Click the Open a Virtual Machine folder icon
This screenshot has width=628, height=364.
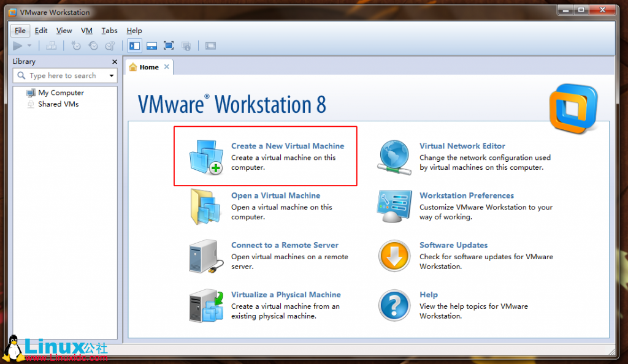(205, 207)
